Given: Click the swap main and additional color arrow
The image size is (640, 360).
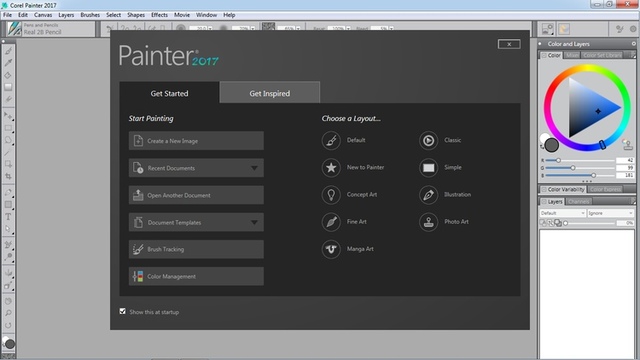Looking at the screenshot, I should pos(542,147).
